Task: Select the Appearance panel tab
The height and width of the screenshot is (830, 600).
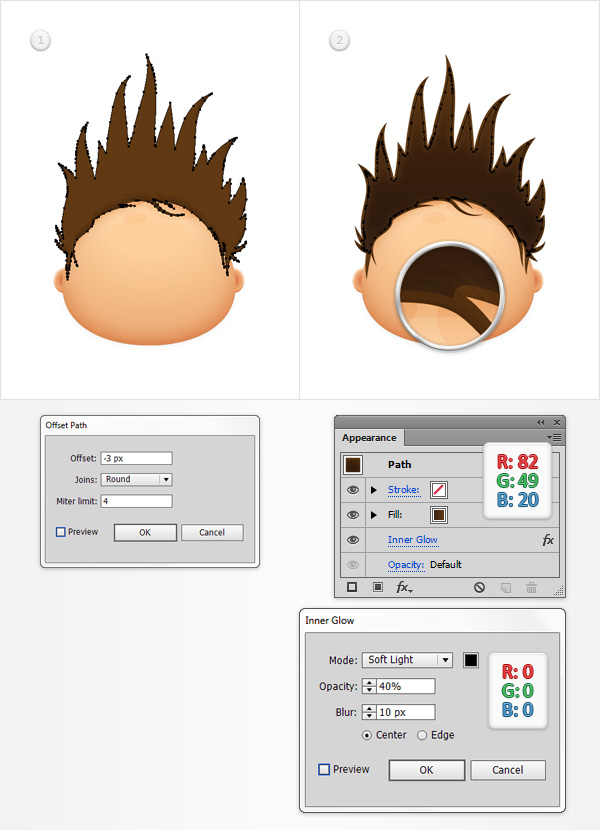Action: [x=369, y=437]
